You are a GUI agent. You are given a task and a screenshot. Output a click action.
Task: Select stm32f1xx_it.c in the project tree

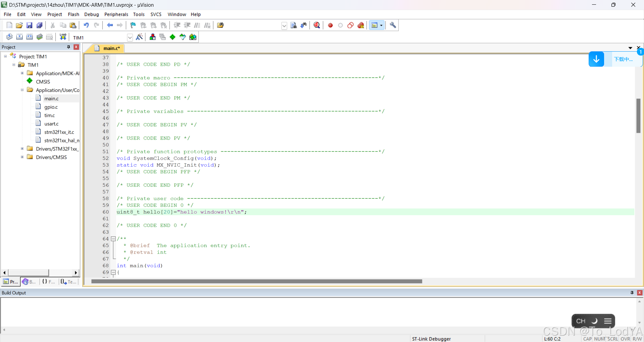point(59,132)
